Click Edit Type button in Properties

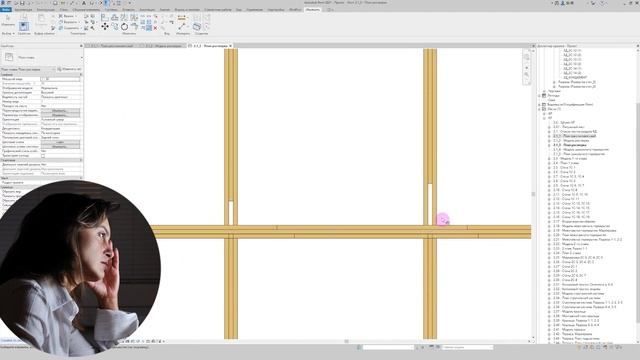[x=69, y=69]
